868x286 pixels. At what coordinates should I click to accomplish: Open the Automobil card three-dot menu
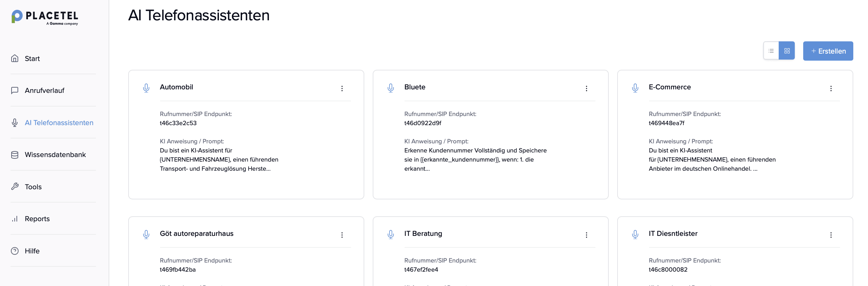coord(342,89)
